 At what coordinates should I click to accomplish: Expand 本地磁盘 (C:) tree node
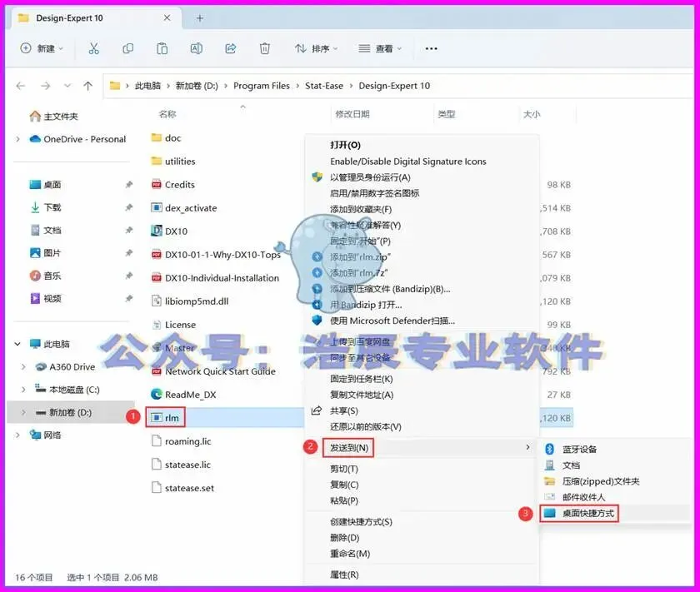tap(23, 390)
